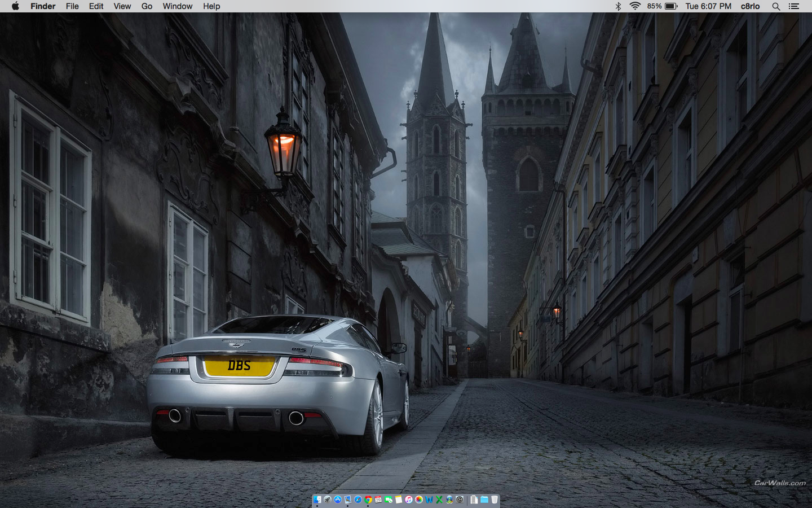Open Photos from the Dock
Screen dimensions: 812x508
coord(419,500)
